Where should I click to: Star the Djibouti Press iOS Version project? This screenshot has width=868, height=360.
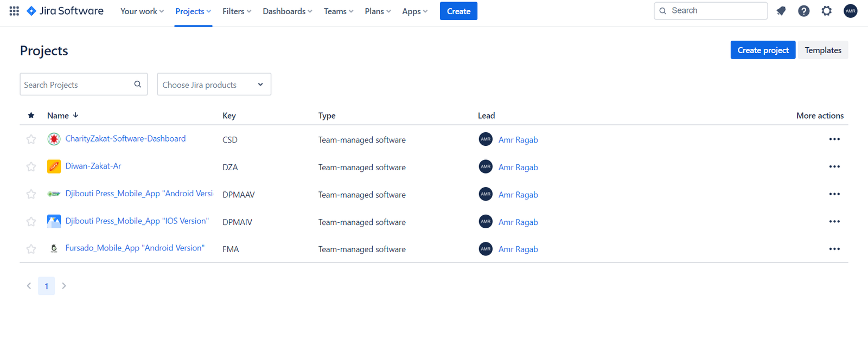click(31, 222)
